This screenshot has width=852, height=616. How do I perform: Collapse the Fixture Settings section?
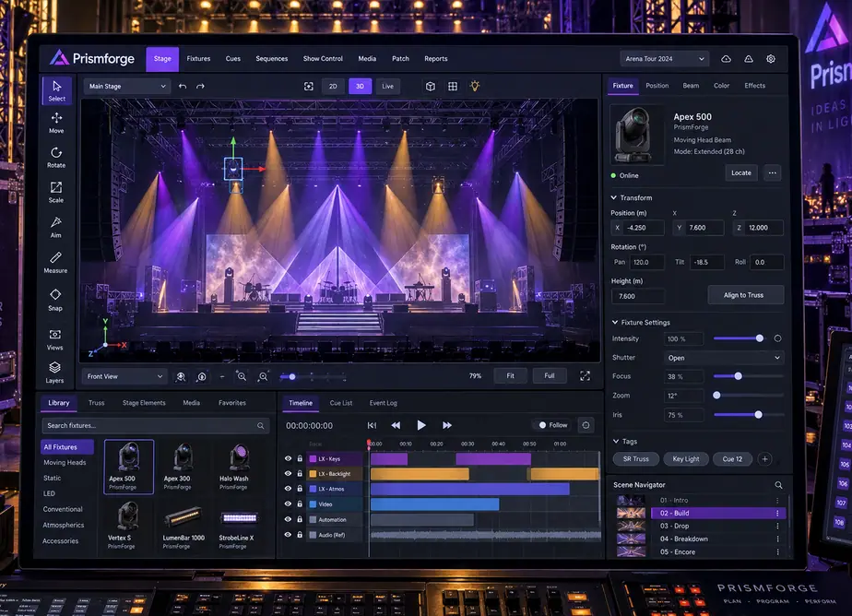click(x=614, y=322)
